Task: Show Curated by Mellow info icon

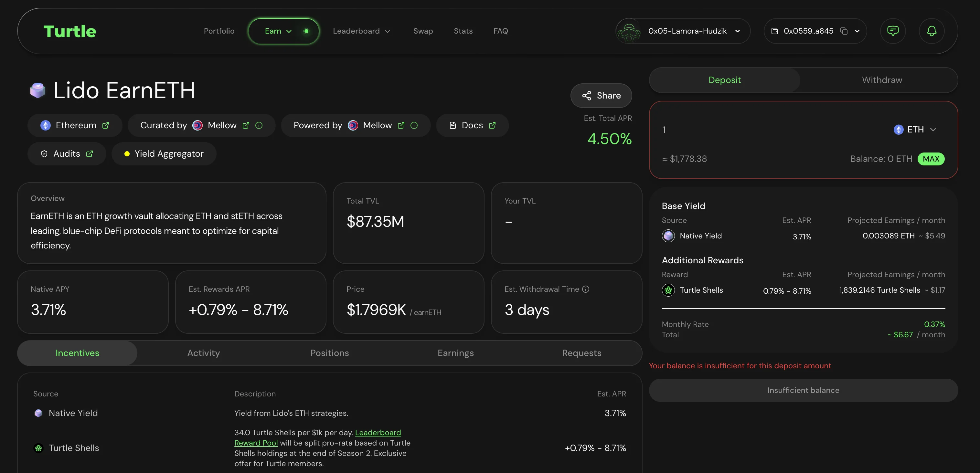Action: pyautogui.click(x=259, y=125)
